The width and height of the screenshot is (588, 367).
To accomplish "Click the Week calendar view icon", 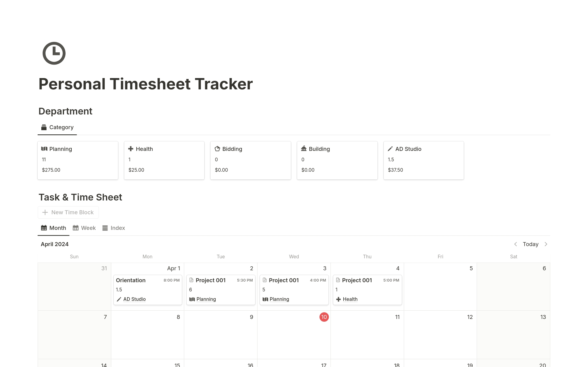I will coord(75,228).
